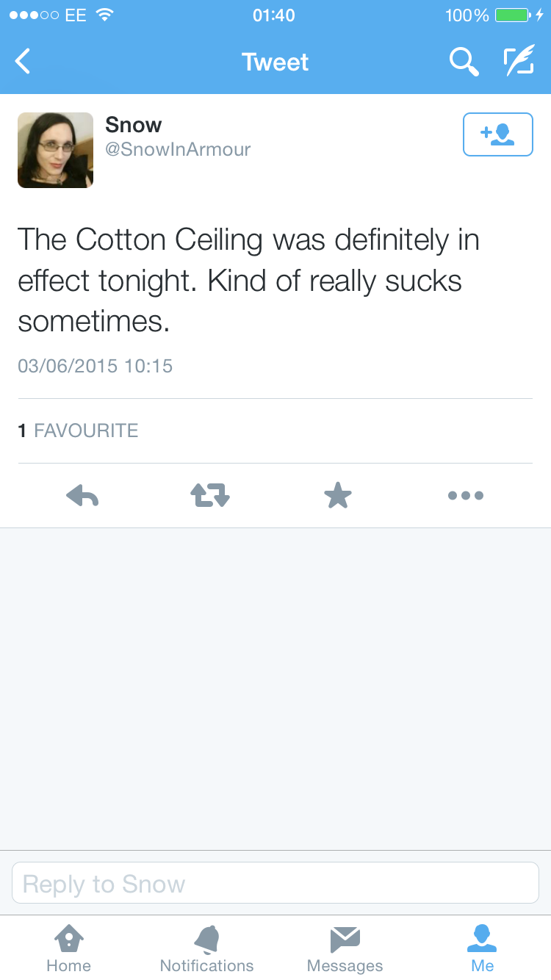This screenshot has width=551, height=980.
Task: Tap the battery indicator in status bar
Action: point(513,15)
